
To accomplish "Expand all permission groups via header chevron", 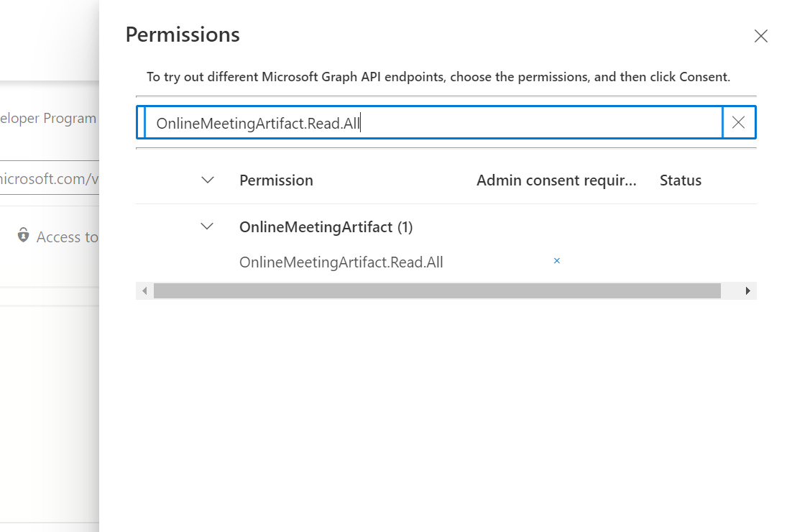I will tap(207, 180).
